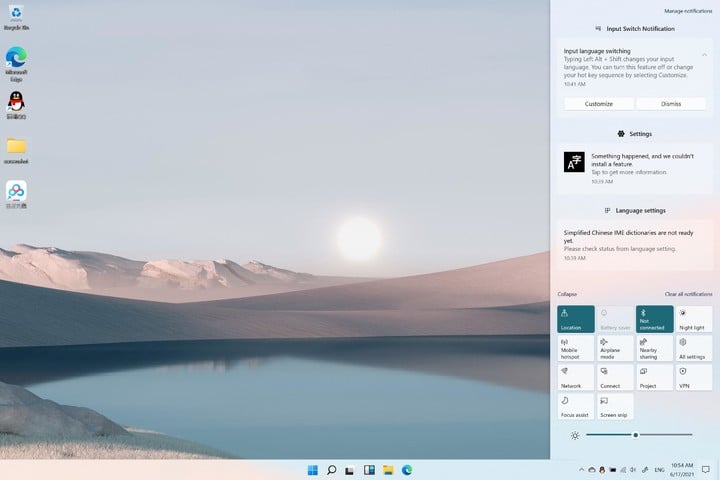720x480 pixels.
Task: Open the Widgets icon on taskbar
Action: tap(369, 469)
